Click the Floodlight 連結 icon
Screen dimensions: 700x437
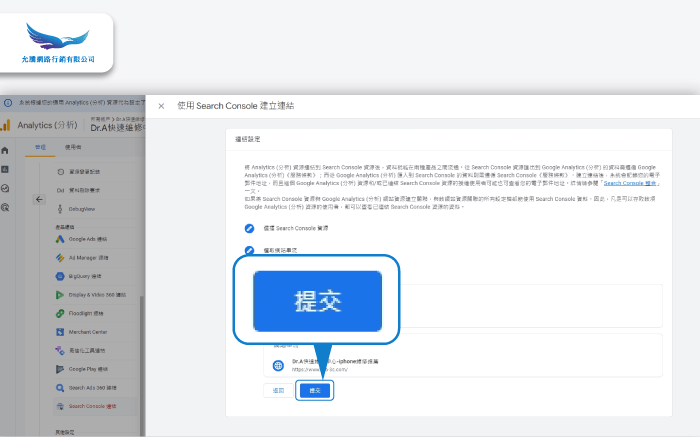[60, 313]
